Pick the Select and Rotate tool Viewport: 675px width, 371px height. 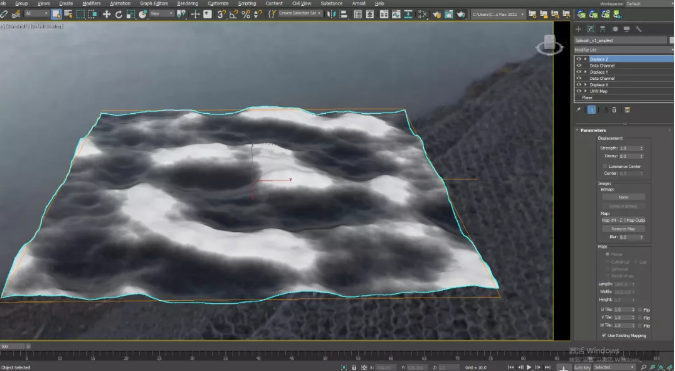tap(118, 14)
